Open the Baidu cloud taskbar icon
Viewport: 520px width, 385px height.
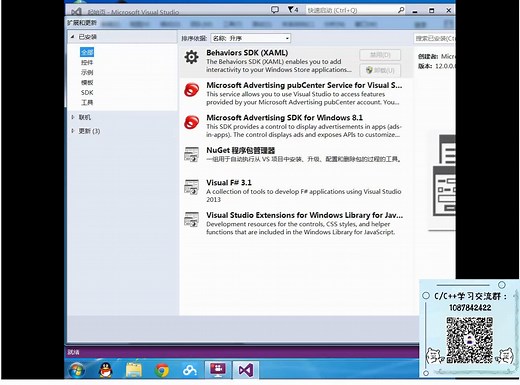pos(190,370)
